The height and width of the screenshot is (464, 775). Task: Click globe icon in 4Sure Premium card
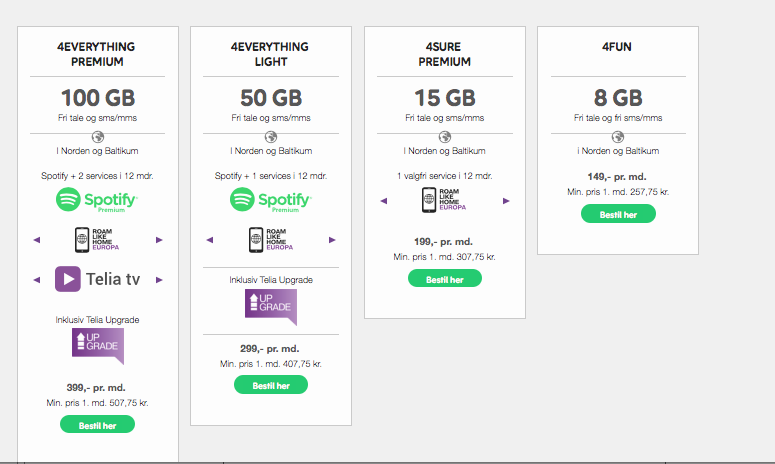(x=445, y=137)
